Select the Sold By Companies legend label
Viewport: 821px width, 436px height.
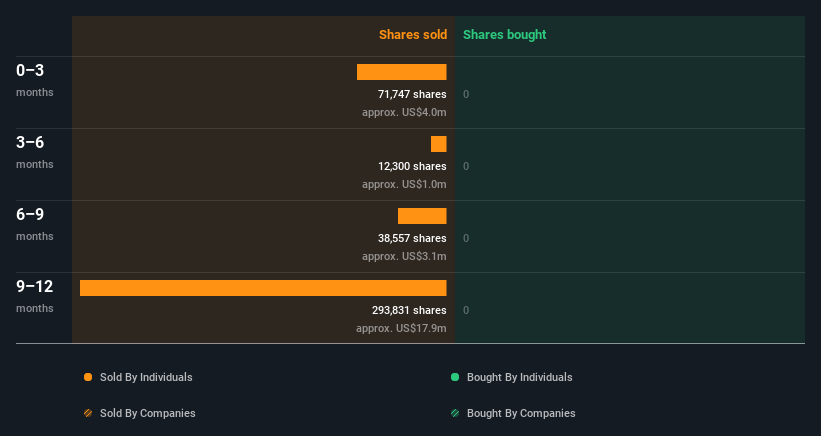click(x=148, y=413)
